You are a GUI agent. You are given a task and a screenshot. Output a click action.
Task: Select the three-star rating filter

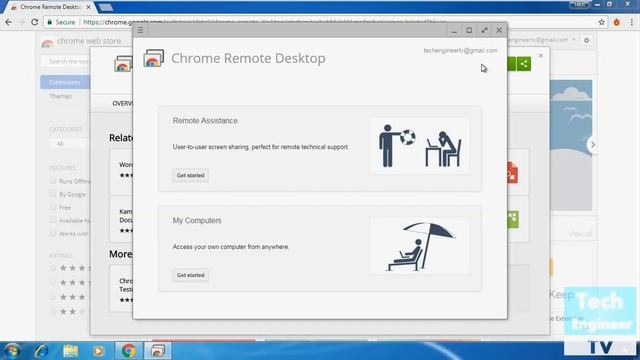(x=53, y=297)
